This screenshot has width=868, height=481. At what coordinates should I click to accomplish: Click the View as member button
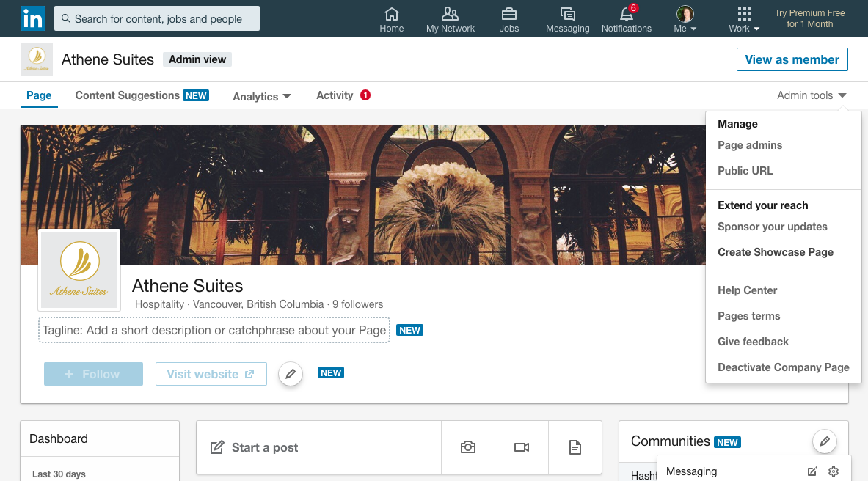coord(792,60)
